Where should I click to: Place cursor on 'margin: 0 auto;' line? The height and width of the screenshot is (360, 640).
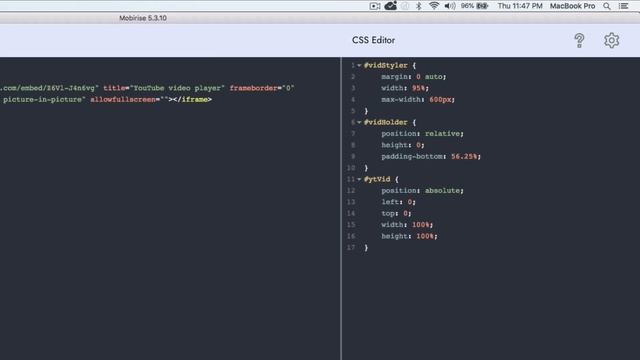tap(413, 77)
